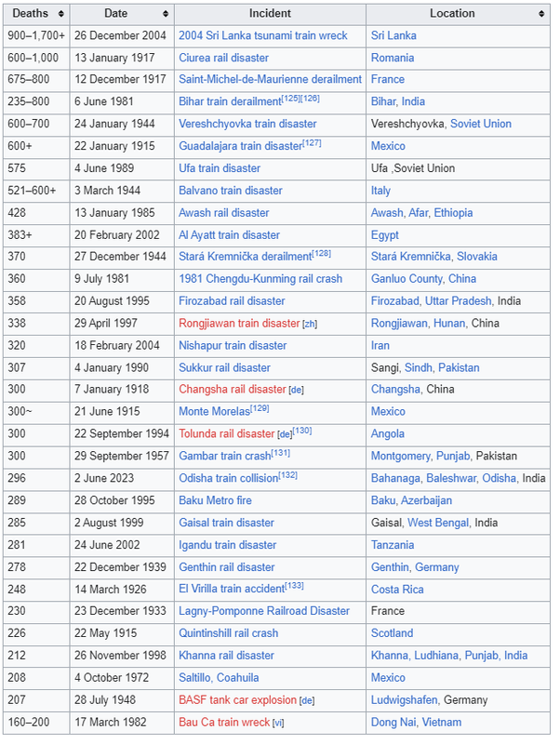Follow the Sindh link
Viewport: 560px width, 744px height.
tap(419, 368)
